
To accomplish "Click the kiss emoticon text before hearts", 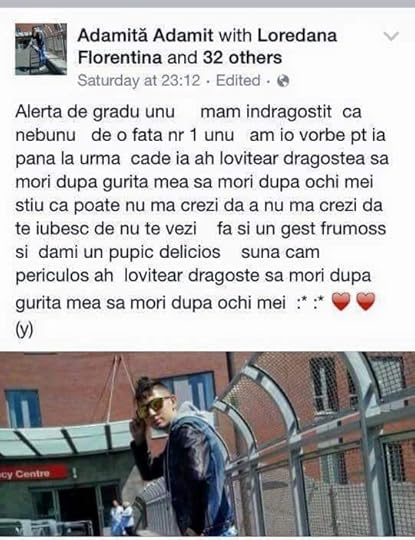I will tap(310, 303).
